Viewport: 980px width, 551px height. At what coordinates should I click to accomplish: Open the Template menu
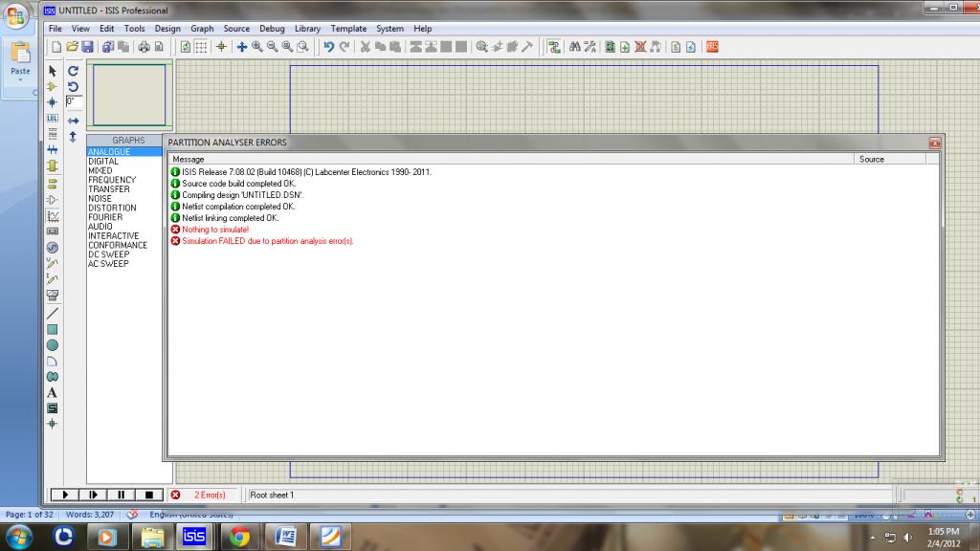pos(348,29)
